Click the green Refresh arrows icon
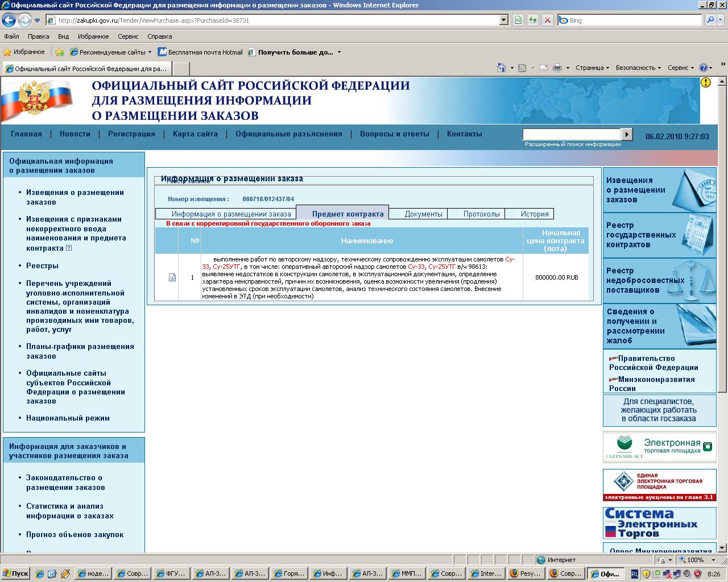 pos(533,20)
